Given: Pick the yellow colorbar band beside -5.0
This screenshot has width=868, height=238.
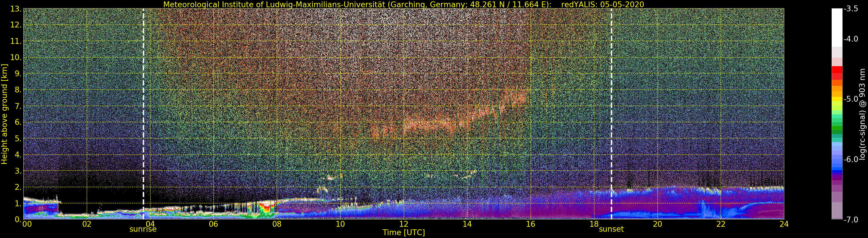Looking at the screenshot, I should click(x=837, y=99).
